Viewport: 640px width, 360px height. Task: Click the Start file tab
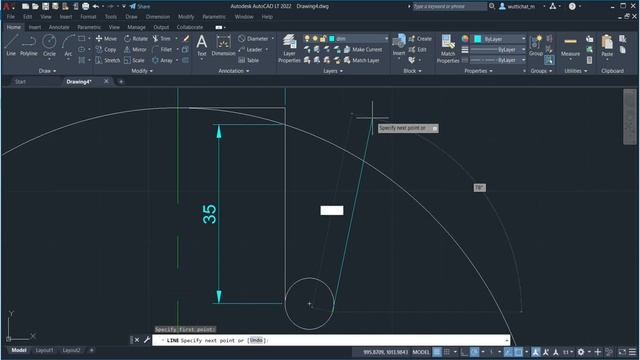click(20, 82)
